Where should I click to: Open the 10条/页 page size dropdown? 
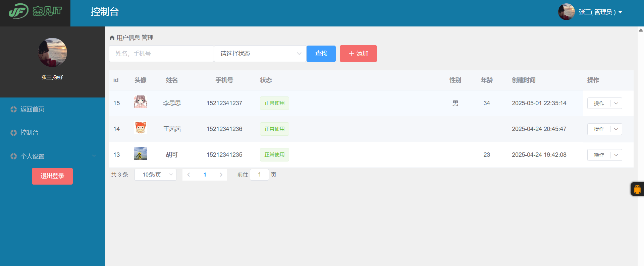pos(155,175)
